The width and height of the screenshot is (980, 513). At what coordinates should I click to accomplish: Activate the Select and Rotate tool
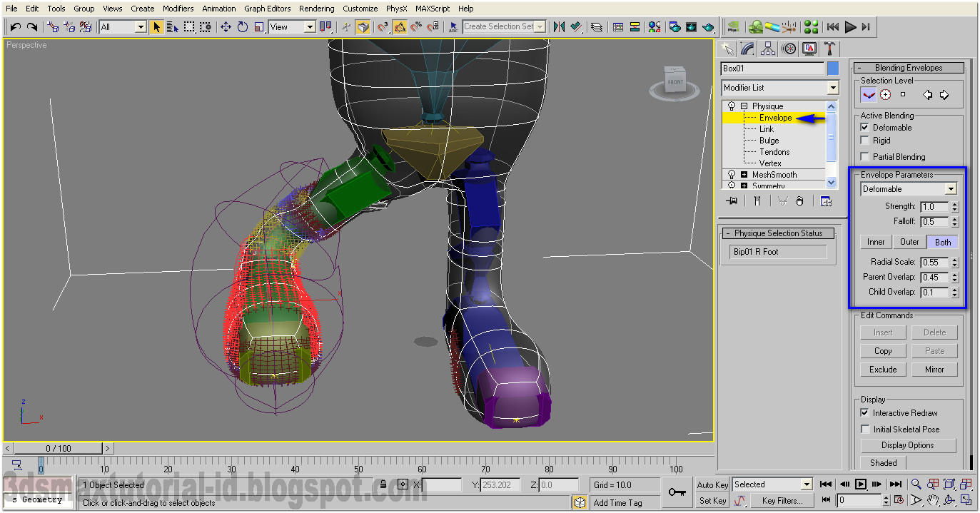243,26
